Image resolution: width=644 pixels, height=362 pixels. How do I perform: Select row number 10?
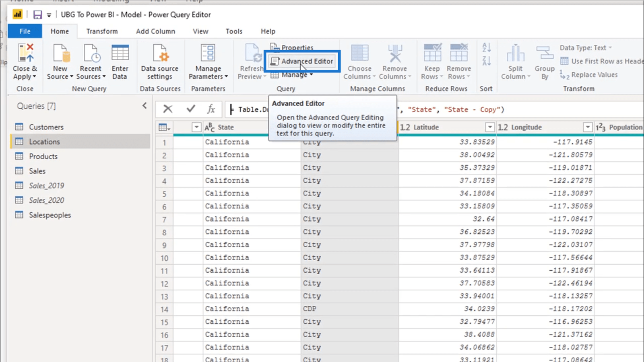tap(164, 258)
